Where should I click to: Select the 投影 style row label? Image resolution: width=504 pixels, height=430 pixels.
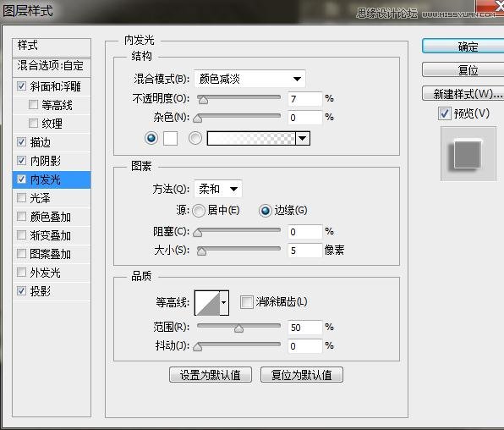pyautogui.click(x=41, y=291)
